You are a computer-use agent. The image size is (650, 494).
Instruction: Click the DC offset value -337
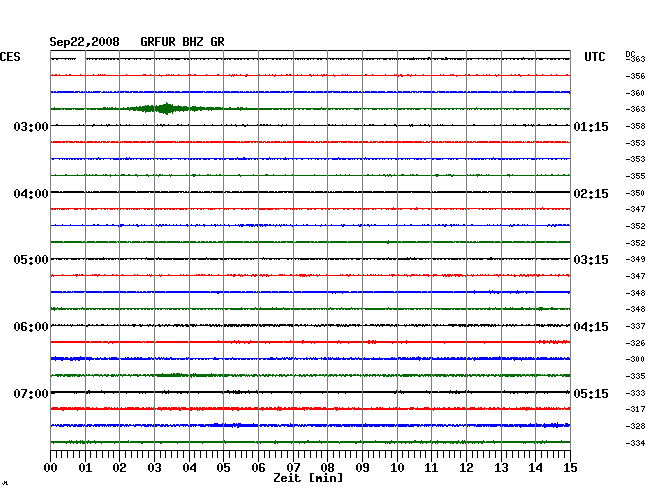click(x=635, y=326)
